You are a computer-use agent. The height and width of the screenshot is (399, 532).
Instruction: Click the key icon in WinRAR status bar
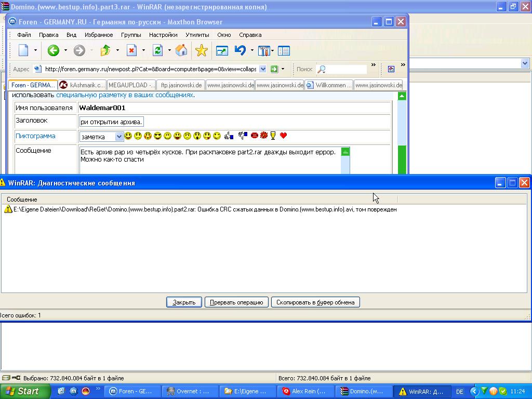point(16,378)
